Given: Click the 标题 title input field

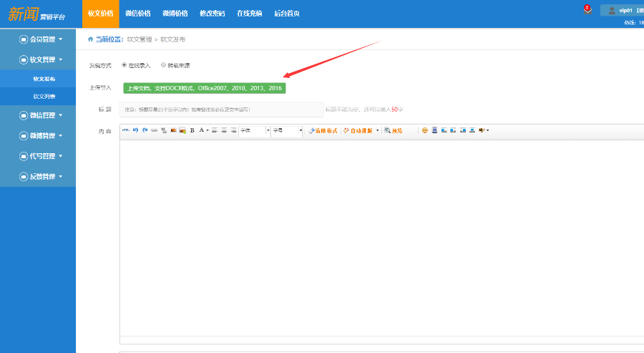Looking at the screenshot, I should click(221, 110).
